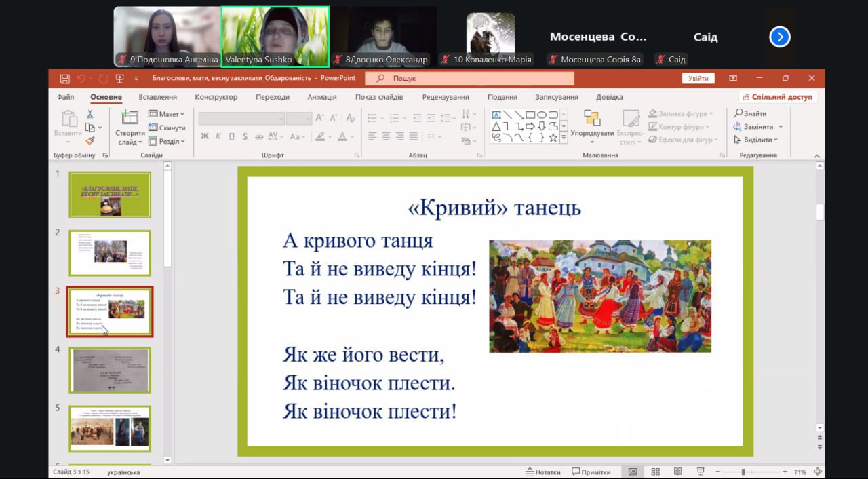Toggle the Примітки comments pane
The height and width of the screenshot is (479, 868).
[x=591, y=472]
